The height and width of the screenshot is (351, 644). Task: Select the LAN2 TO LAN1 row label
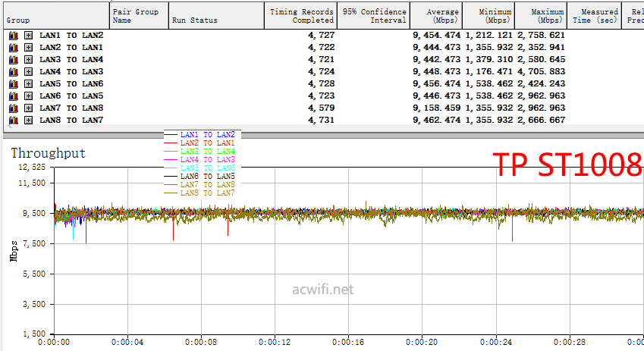coord(71,48)
